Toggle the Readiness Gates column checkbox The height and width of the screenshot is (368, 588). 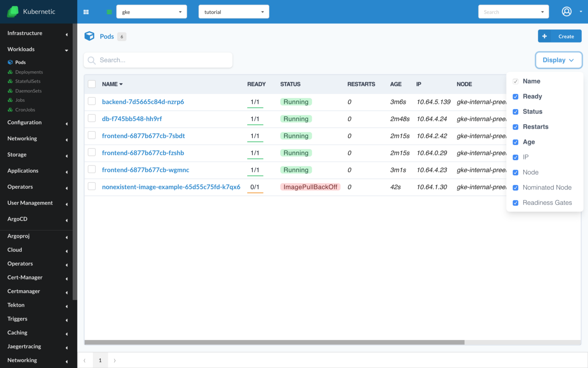[x=515, y=203]
